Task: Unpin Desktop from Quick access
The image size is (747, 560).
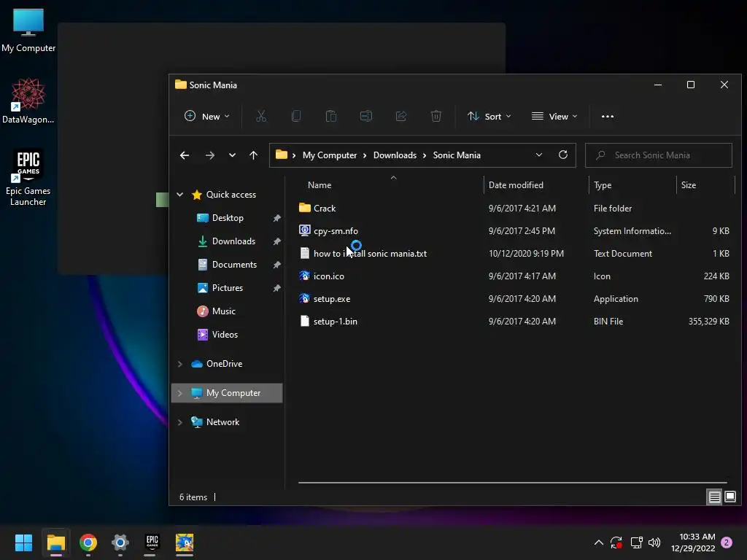Action: (276, 218)
